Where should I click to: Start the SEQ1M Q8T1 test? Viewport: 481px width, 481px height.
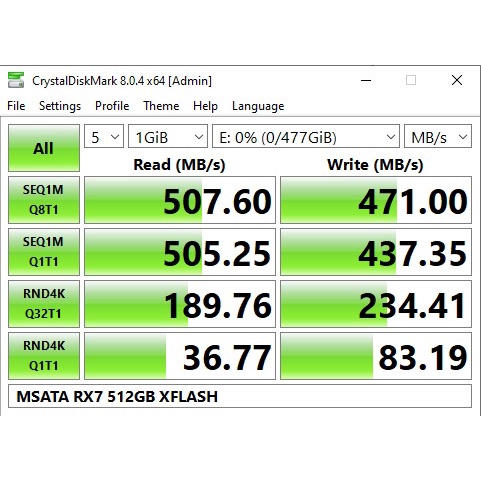point(44,200)
